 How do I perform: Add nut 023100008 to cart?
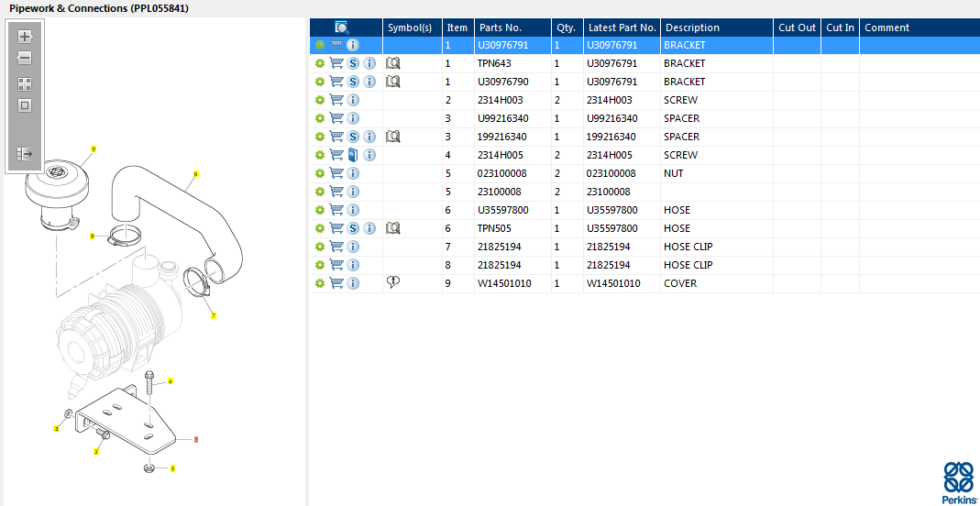tap(336, 173)
